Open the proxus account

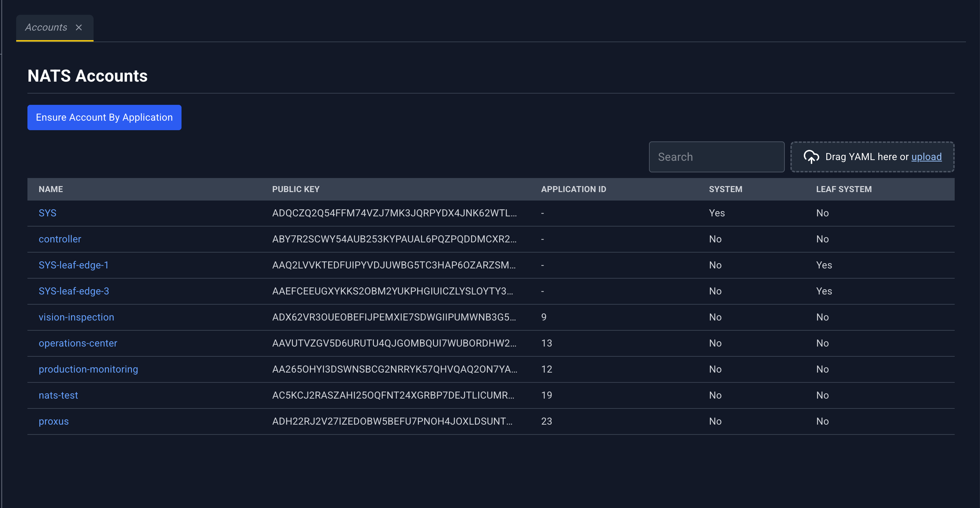[x=53, y=421]
